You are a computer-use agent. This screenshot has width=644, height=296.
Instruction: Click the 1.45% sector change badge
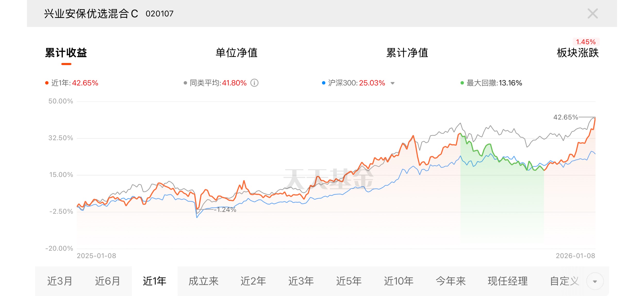click(586, 42)
